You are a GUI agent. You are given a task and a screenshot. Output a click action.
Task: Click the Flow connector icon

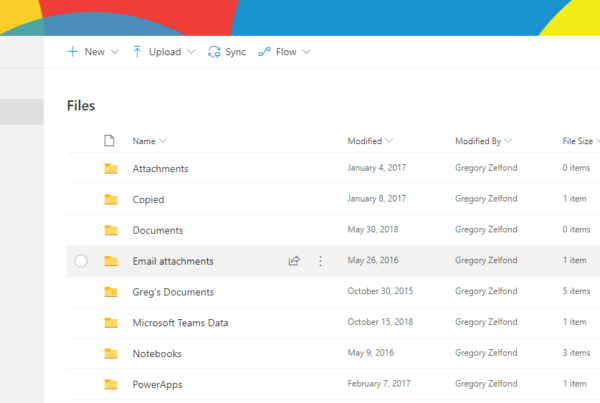click(264, 52)
